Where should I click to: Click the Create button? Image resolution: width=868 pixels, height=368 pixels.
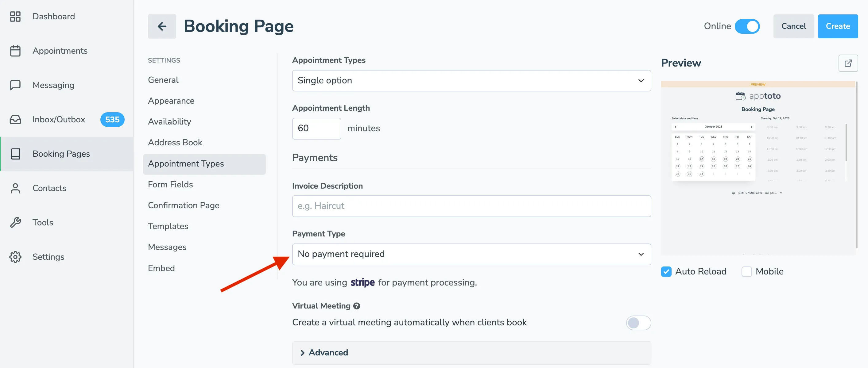[838, 26]
